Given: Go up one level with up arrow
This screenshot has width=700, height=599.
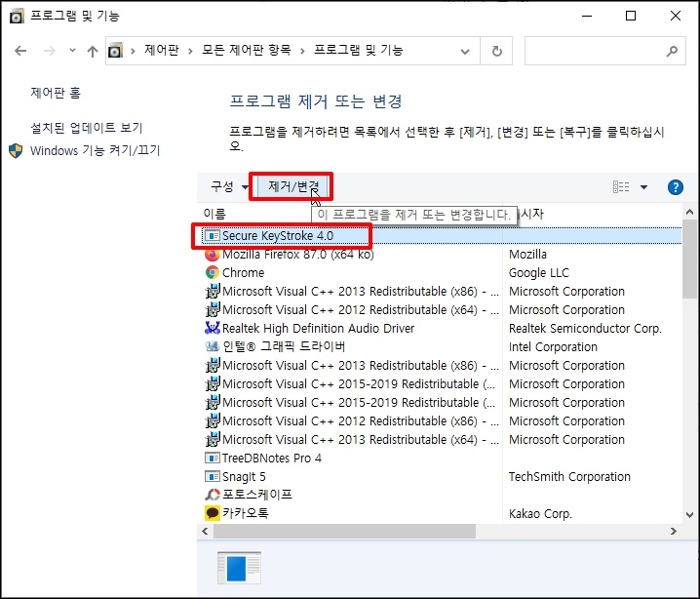Looking at the screenshot, I should pyautogui.click(x=93, y=51).
